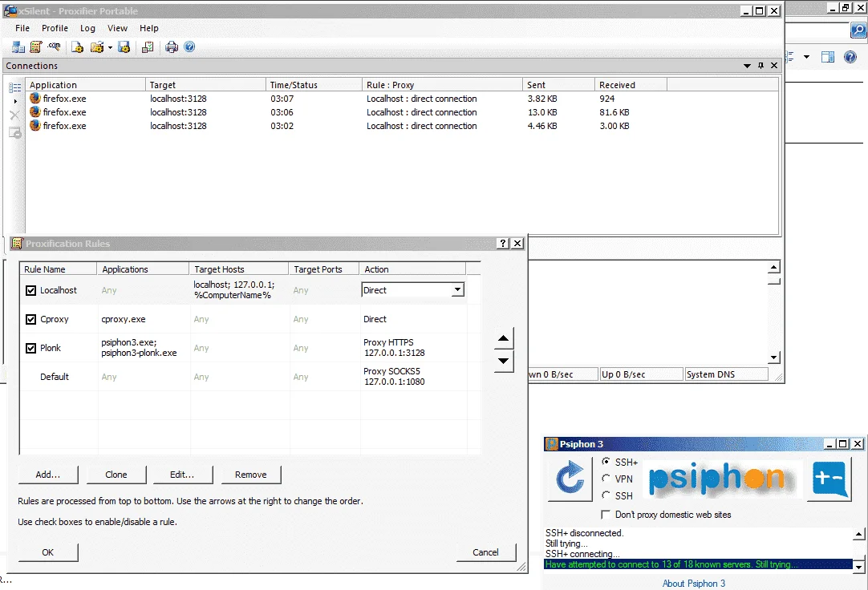The height and width of the screenshot is (590, 868).
Task: Expand load profile dropdown arrow in toolbar
Action: (x=110, y=47)
